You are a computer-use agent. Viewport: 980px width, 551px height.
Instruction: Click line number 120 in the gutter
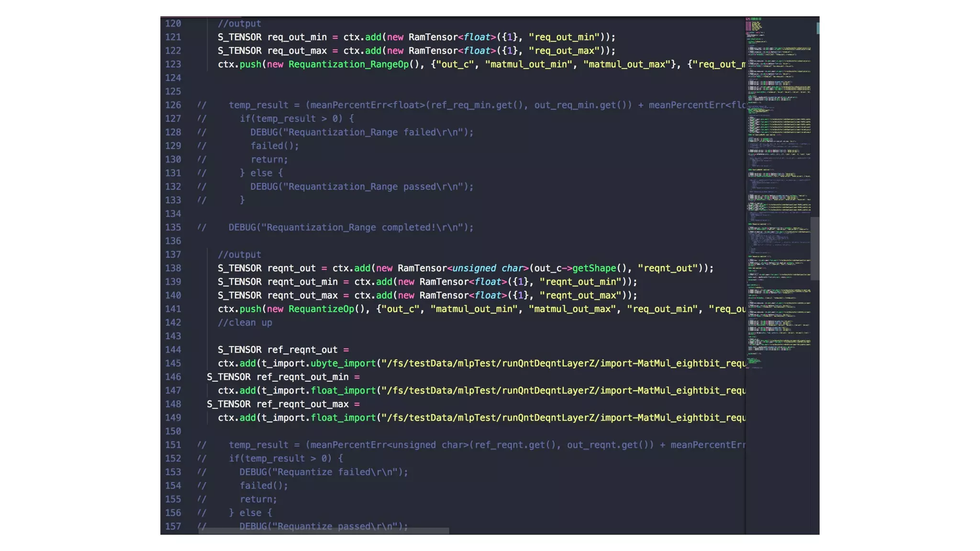click(173, 23)
